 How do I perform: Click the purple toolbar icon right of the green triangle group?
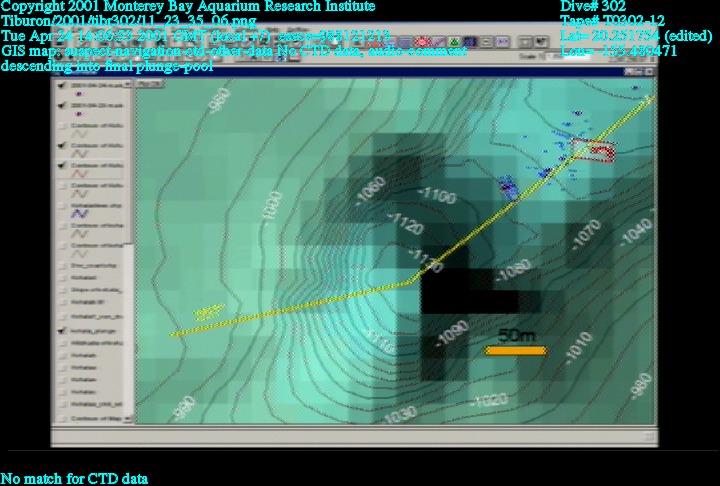(x=503, y=43)
